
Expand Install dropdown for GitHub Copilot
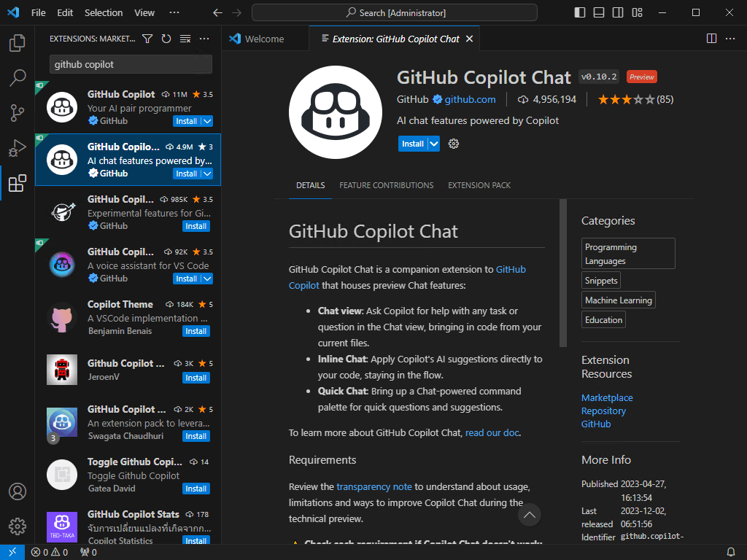point(207,122)
